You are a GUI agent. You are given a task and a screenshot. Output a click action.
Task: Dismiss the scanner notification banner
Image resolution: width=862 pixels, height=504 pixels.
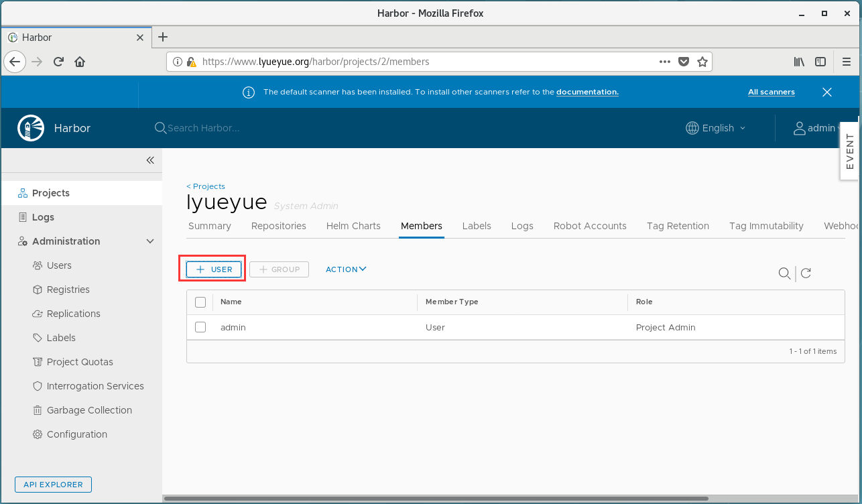pos(827,92)
